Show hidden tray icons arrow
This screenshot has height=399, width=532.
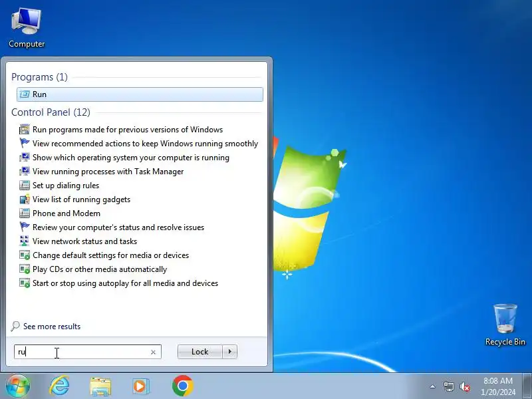tap(433, 386)
